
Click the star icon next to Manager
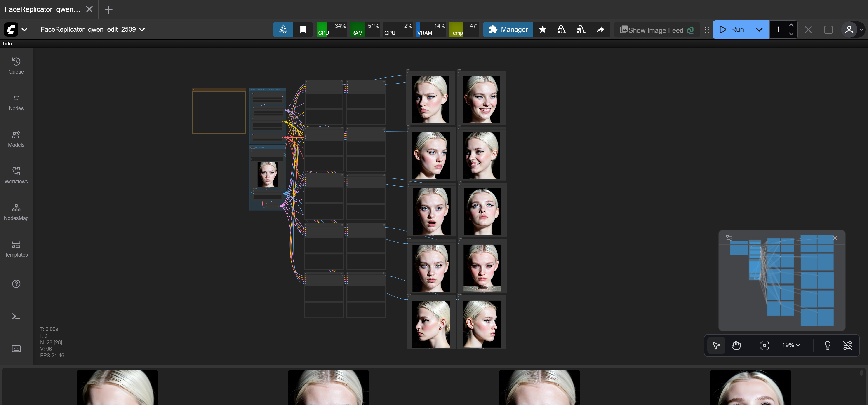click(543, 30)
